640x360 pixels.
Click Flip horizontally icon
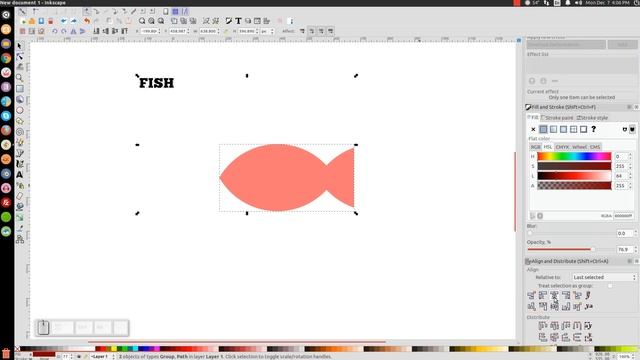click(x=73, y=31)
